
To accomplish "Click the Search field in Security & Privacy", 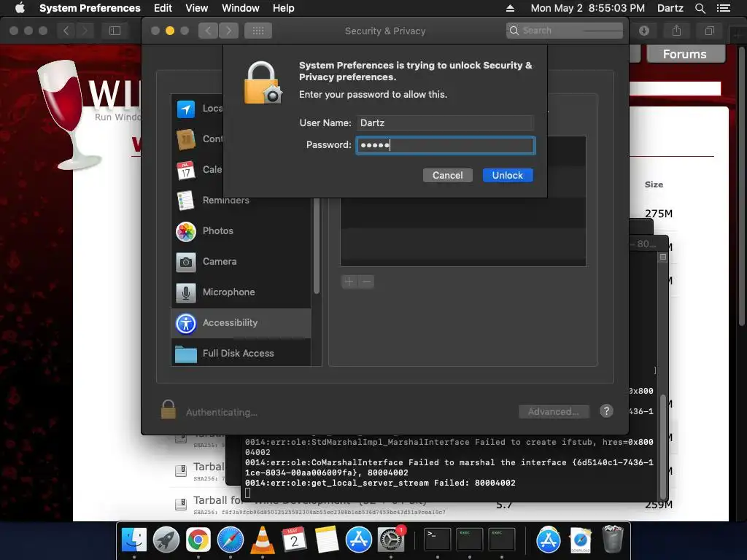I will (565, 31).
